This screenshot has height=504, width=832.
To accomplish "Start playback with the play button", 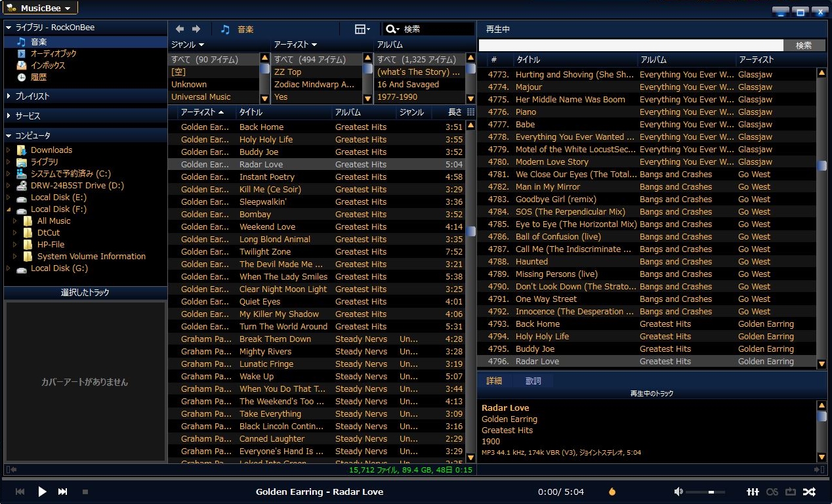I will point(42,492).
